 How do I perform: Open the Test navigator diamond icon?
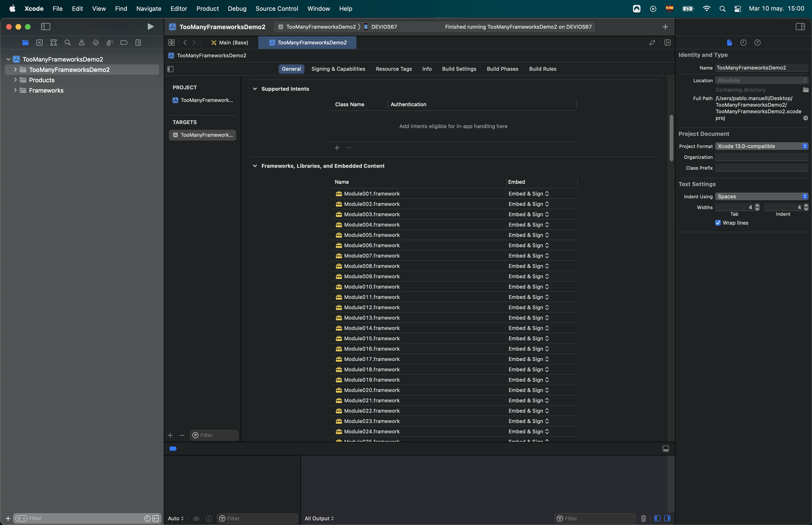[96, 43]
